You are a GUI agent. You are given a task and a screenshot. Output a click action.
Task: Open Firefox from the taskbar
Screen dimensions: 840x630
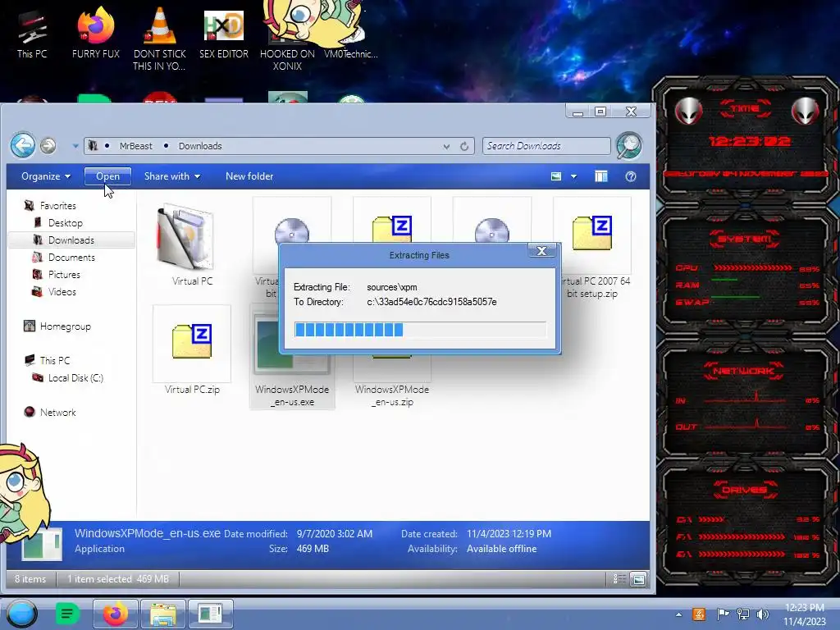click(115, 614)
